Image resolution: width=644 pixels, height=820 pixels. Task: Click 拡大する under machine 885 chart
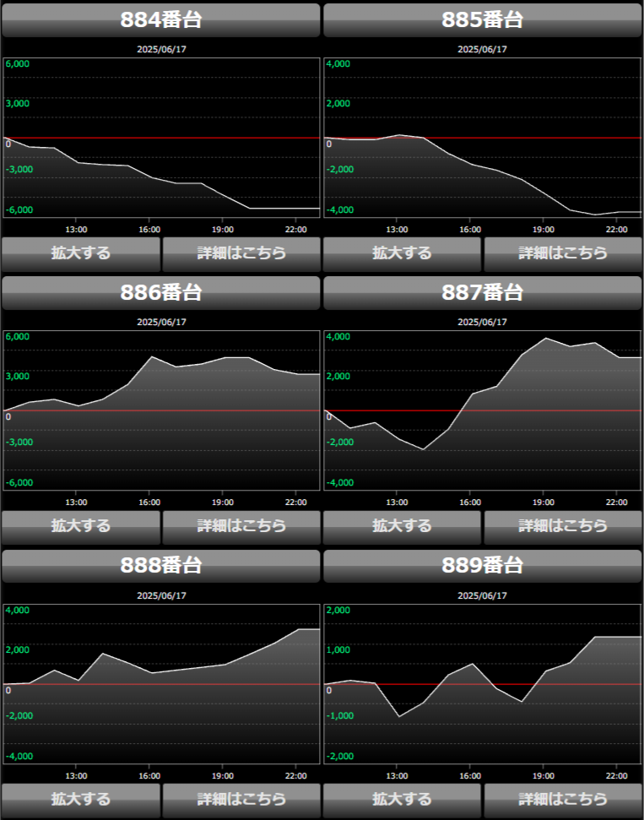click(402, 254)
